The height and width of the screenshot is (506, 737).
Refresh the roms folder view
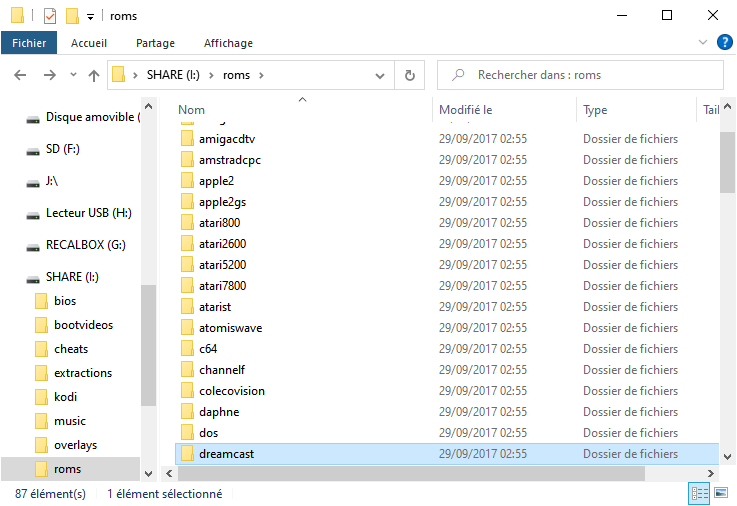(x=409, y=75)
